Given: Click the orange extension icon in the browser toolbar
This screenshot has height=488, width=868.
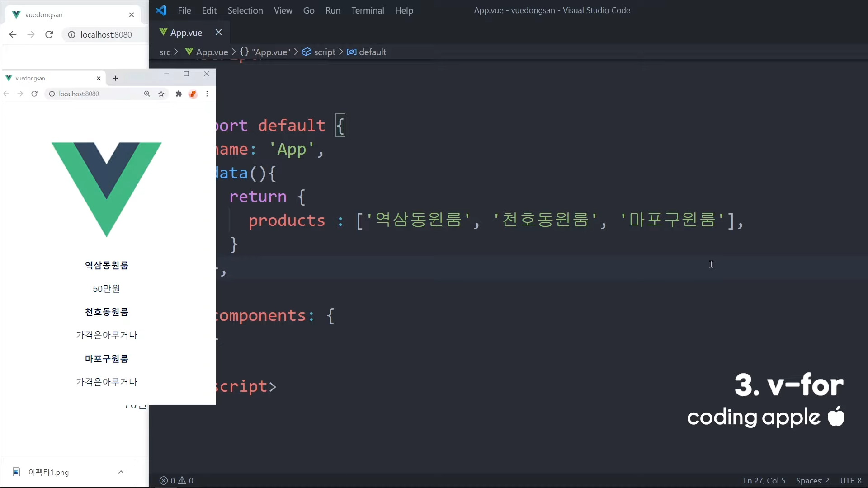Looking at the screenshot, I should coord(193,94).
